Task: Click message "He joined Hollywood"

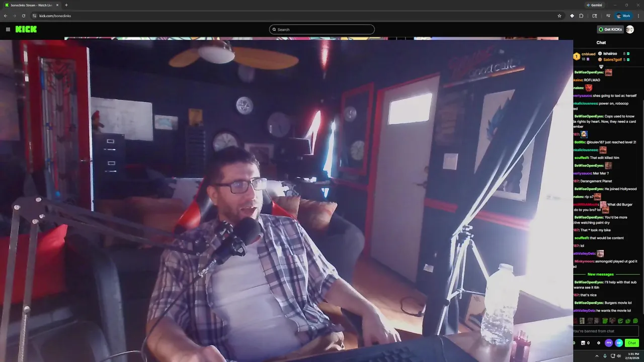Action: pos(620,189)
